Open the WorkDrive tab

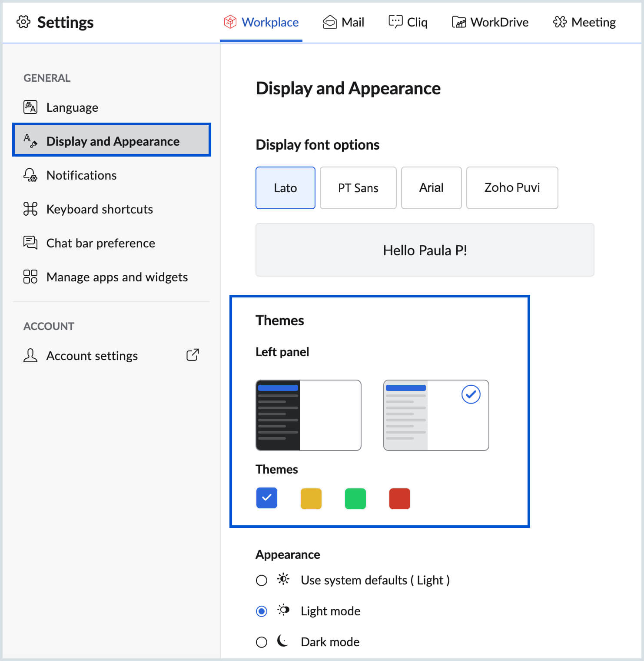tap(490, 22)
